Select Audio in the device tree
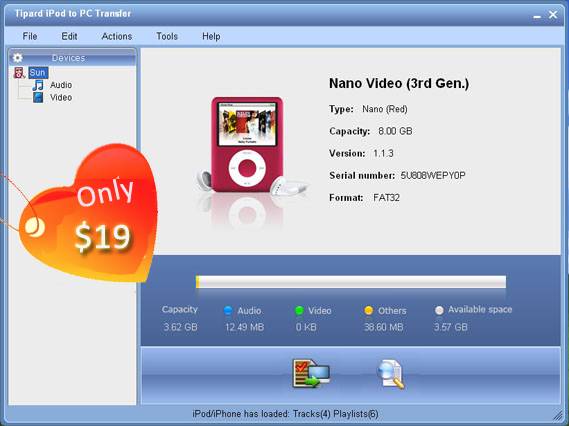The width and height of the screenshot is (569, 426). pos(61,85)
